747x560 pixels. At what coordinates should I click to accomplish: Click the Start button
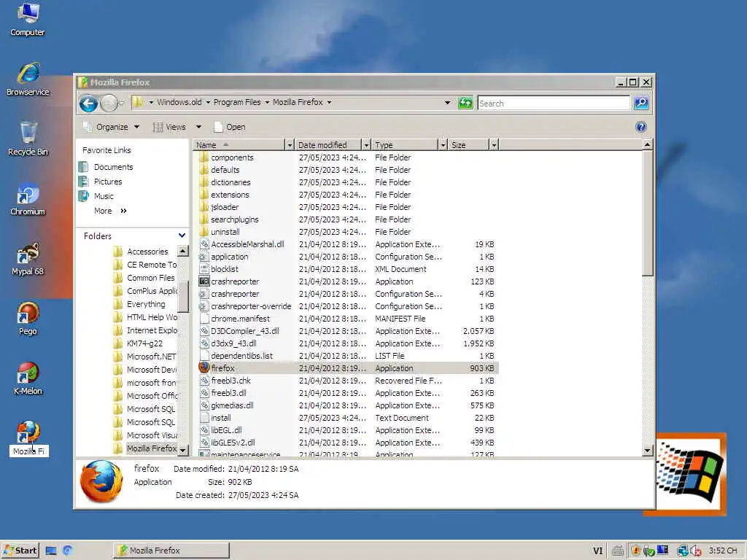20,551
